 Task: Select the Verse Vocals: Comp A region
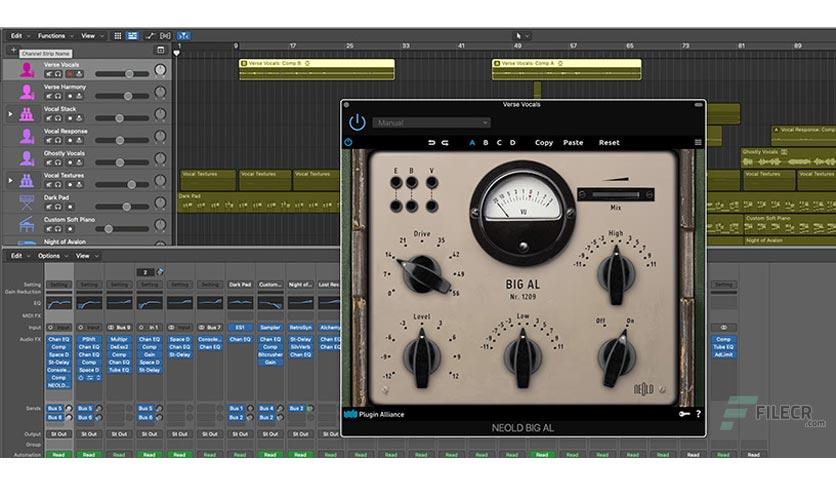pyautogui.click(x=567, y=69)
